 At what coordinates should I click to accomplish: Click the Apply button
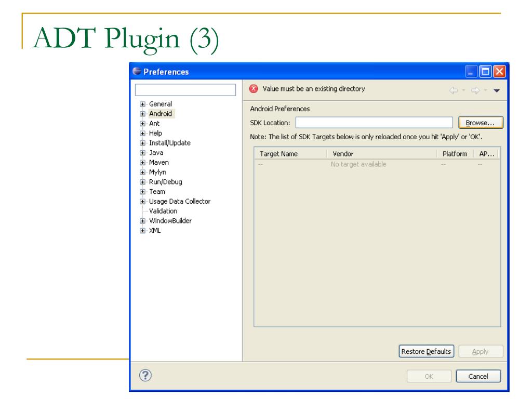481,352
